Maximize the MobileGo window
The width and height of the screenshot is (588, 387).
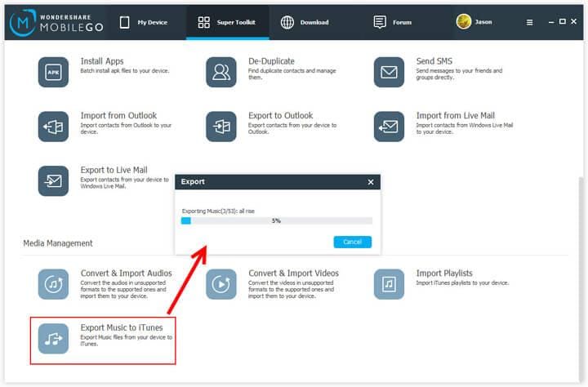point(562,22)
